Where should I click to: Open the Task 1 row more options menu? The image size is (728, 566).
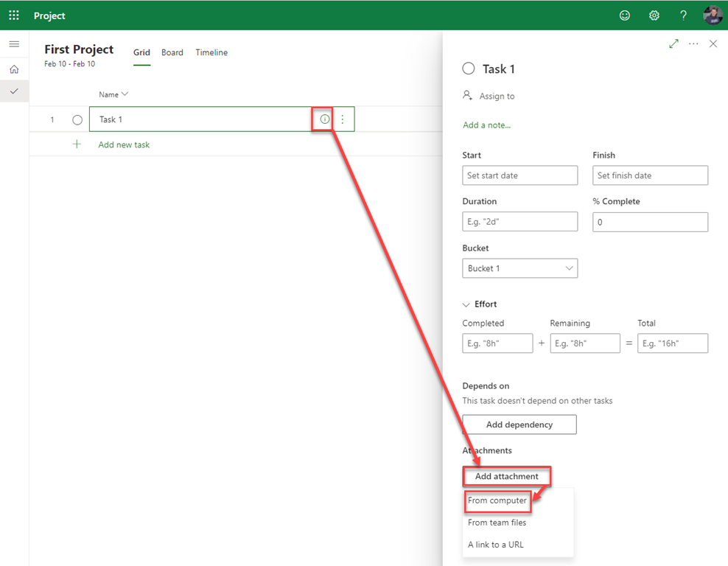point(342,119)
